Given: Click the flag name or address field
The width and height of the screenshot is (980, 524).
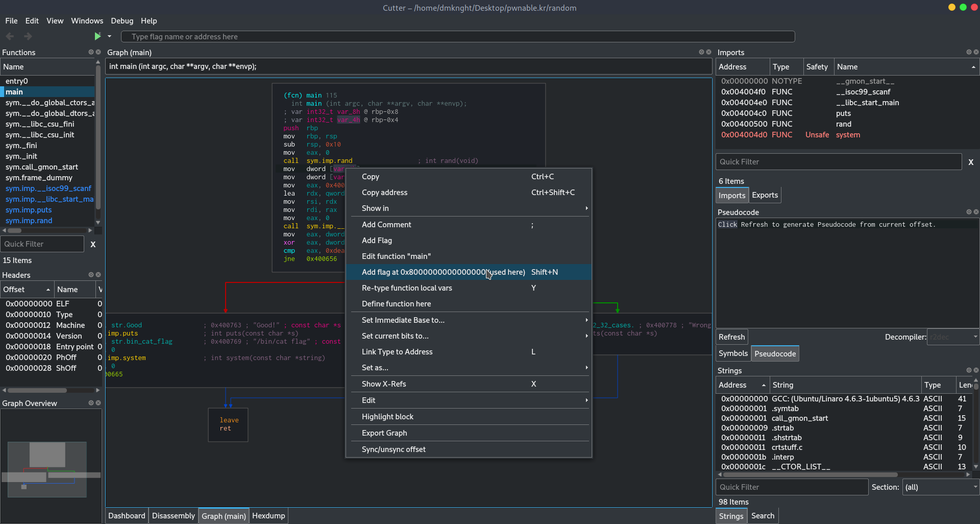Looking at the screenshot, I should (458, 37).
